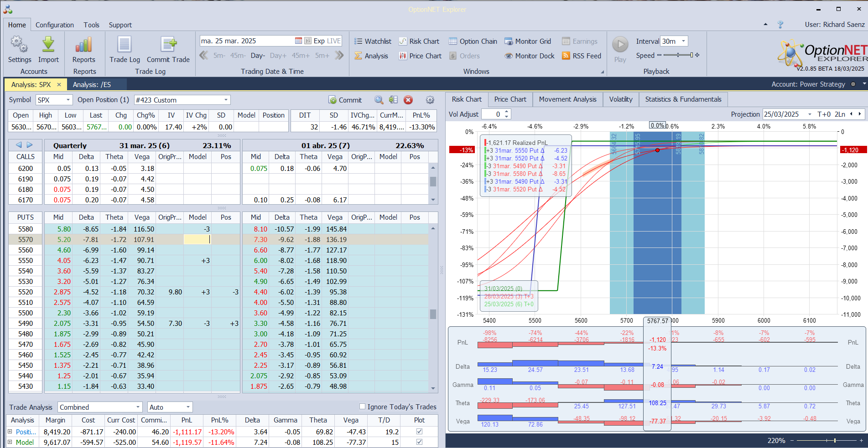Open Settings in the Accounts group
This screenshot has height=448, width=868.
pyautogui.click(x=20, y=50)
